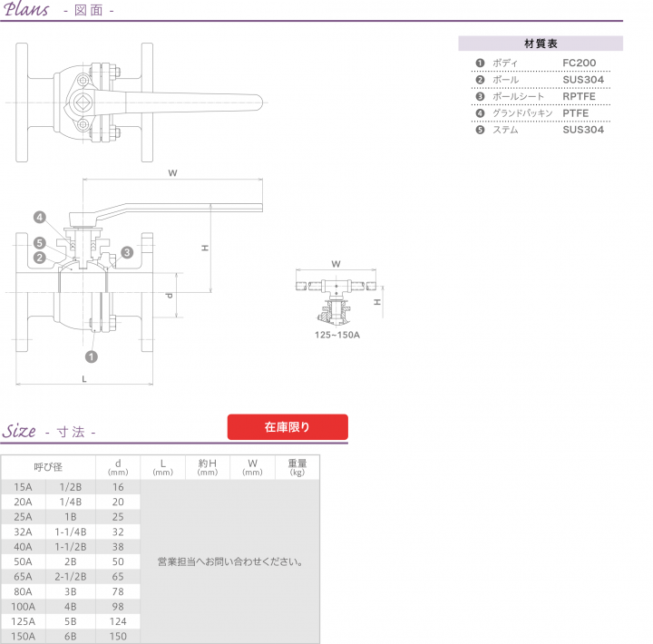Click the 材質表 table header
This screenshot has width=653, height=644.
click(541, 44)
